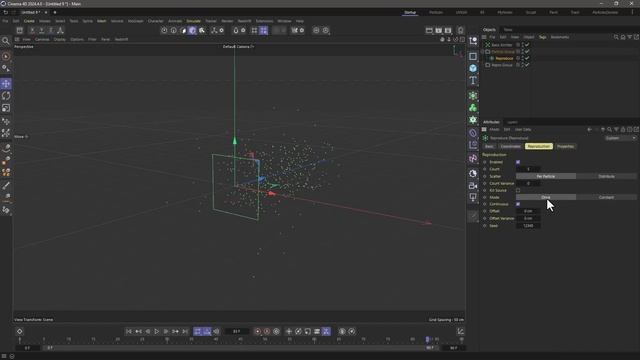Click the Play forward button

[157, 331]
